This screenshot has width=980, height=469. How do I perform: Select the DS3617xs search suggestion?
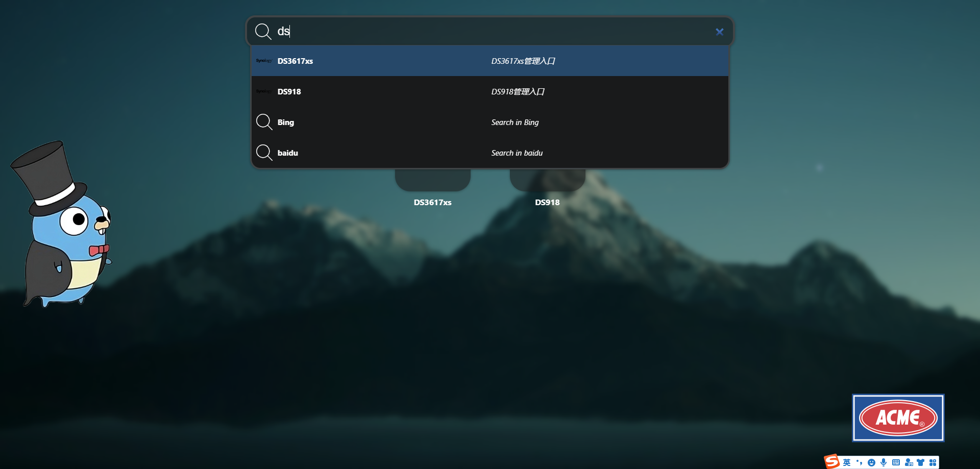[490, 61]
